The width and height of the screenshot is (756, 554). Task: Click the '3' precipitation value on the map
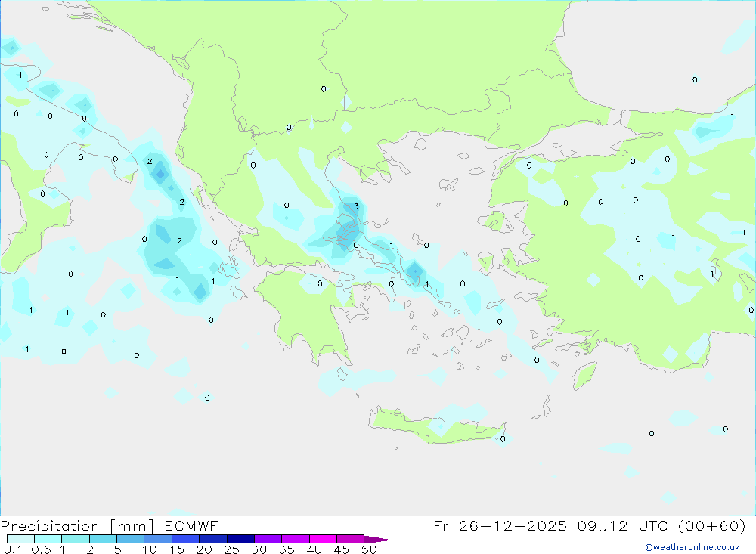(356, 206)
